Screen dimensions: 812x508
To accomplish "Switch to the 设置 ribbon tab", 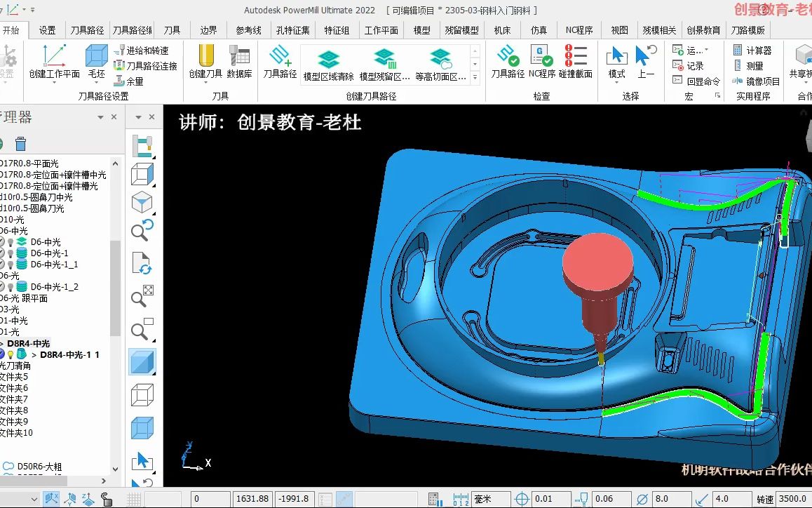I will 47,30.
